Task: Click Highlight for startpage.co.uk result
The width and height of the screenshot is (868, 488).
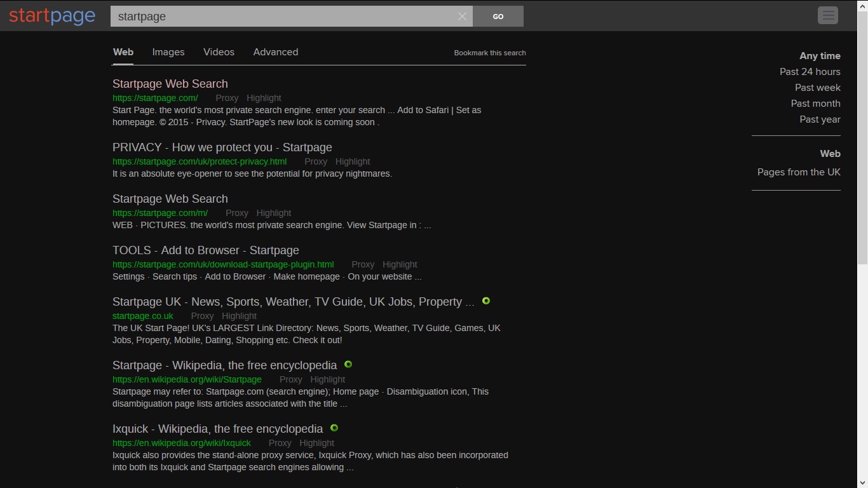Action: click(x=239, y=316)
